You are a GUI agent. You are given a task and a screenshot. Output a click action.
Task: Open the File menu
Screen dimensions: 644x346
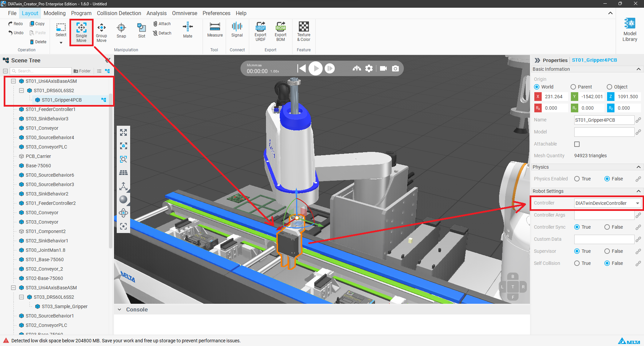pos(12,13)
